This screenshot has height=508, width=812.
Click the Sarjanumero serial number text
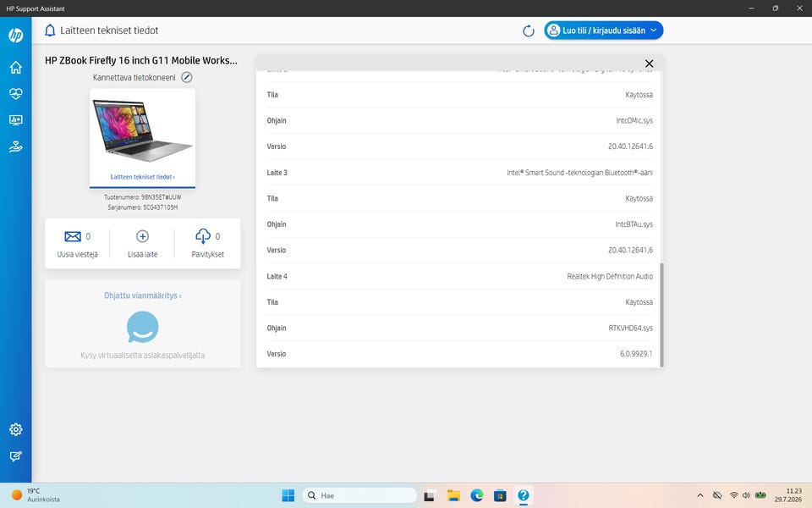(x=142, y=207)
